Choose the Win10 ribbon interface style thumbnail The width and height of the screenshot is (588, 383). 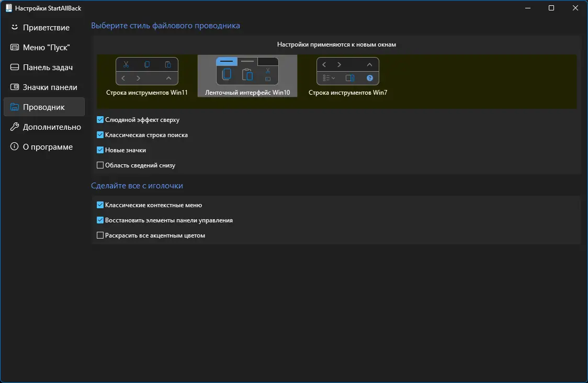(x=247, y=71)
